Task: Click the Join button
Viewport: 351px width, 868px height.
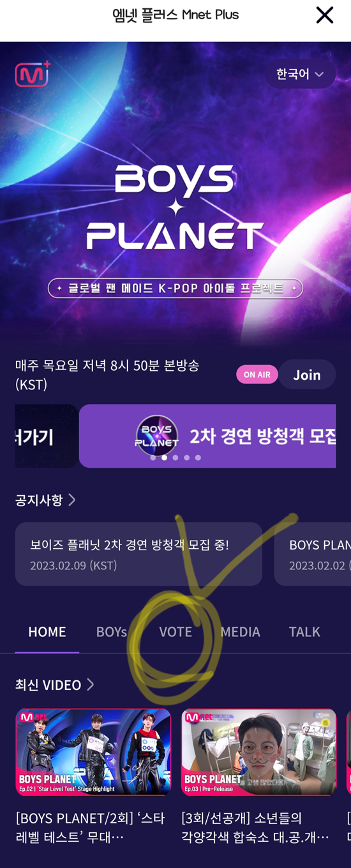Action: (307, 375)
